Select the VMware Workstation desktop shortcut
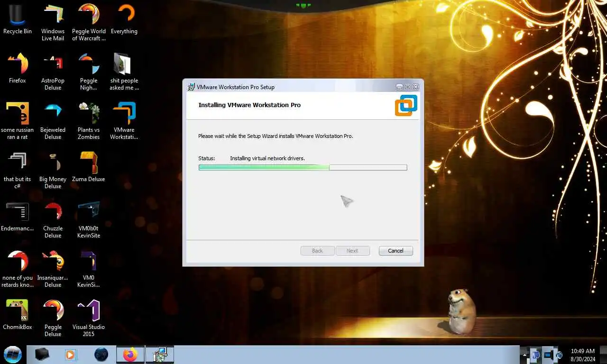Image resolution: width=607 pixels, height=364 pixels. point(124,121)
